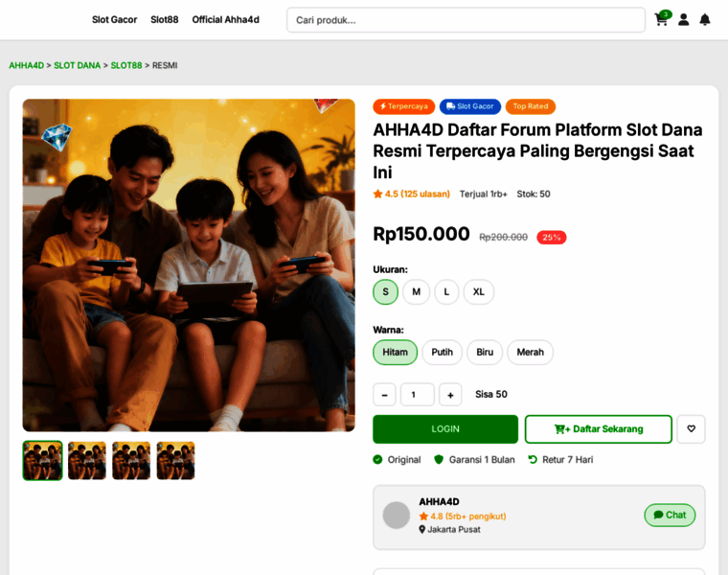The width and height of the screenshot is (728, 575).
Task: Decrease quantity with minus button
Action: click(x=384, y=395)
